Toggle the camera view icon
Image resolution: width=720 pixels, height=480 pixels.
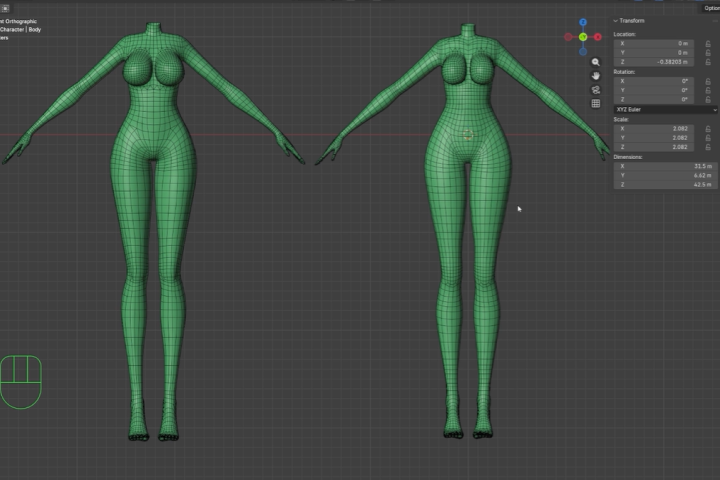pyautogui.click(x=596, y=90)
